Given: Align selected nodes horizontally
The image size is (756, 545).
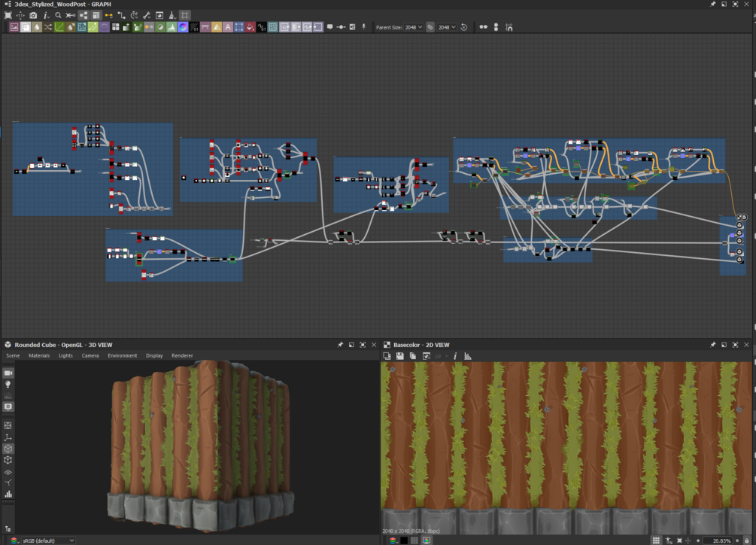Looking at the screenshot, I should tap(484, 27).
